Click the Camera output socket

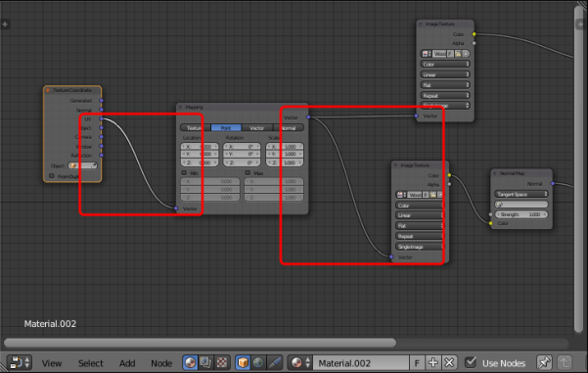(101, 137)
